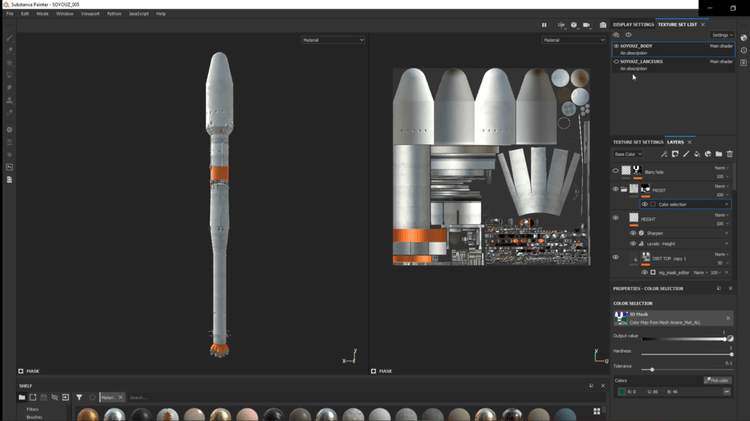Toggle SOYOUZ_LANCEURS texture set visibility
This screenshot has height=421, width=750.
click(616, 62)
